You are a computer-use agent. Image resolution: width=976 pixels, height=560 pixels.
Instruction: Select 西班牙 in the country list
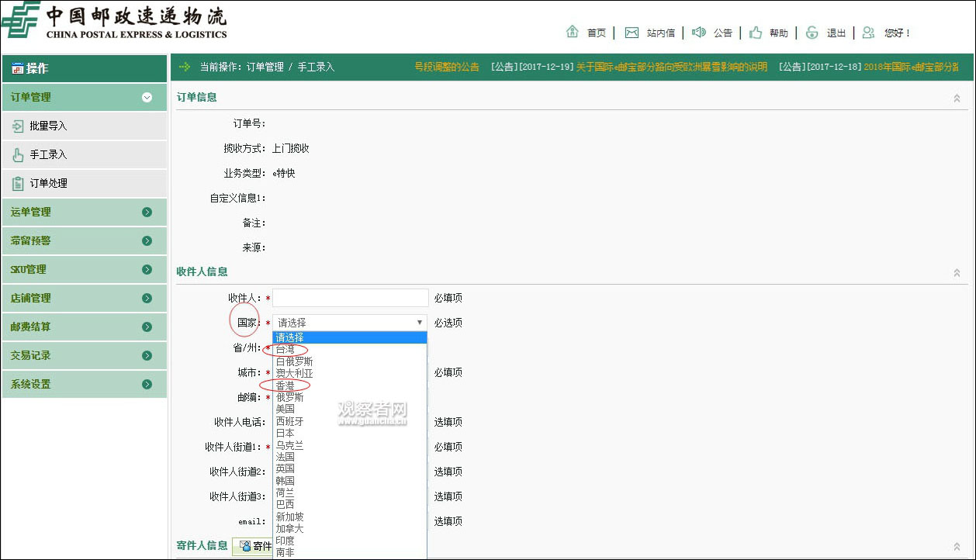[350, 421]
